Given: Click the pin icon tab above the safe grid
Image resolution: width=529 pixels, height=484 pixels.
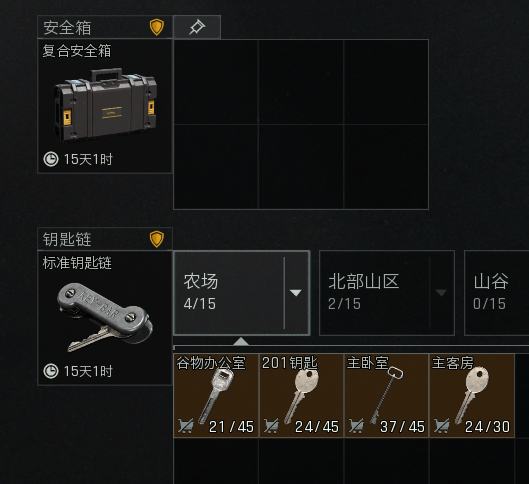Looking at the screenshot, I should [x=197, y=27].
